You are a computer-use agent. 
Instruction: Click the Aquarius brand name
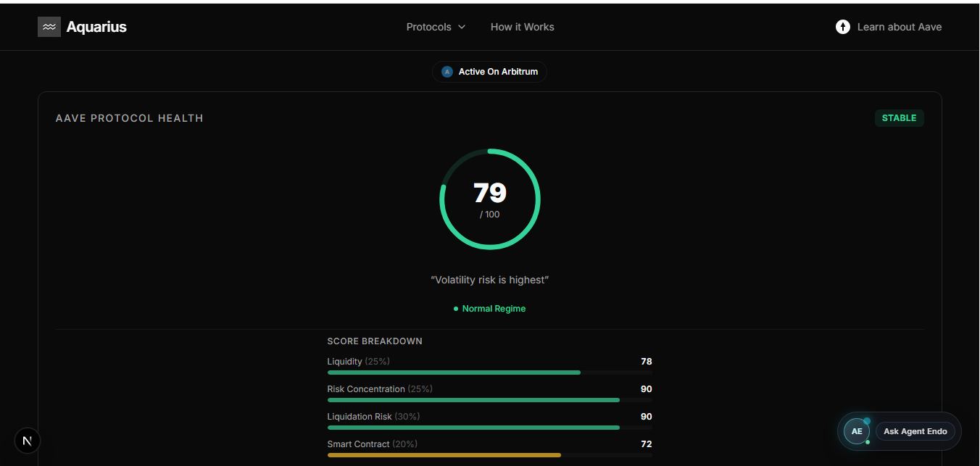pyautogui.click(x=96, y=27)
